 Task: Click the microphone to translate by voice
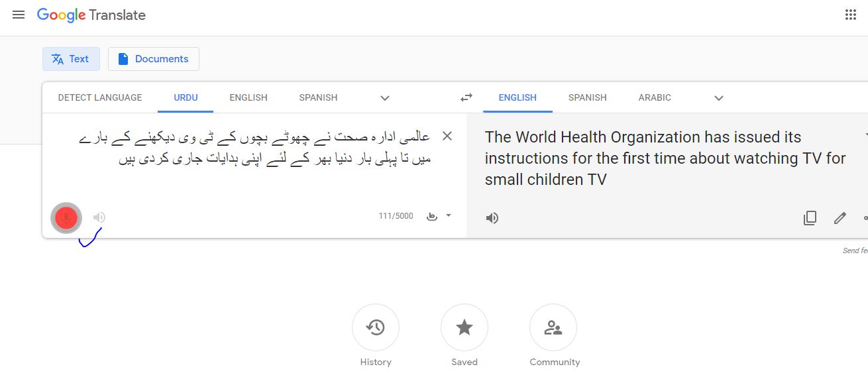point(66,217)
